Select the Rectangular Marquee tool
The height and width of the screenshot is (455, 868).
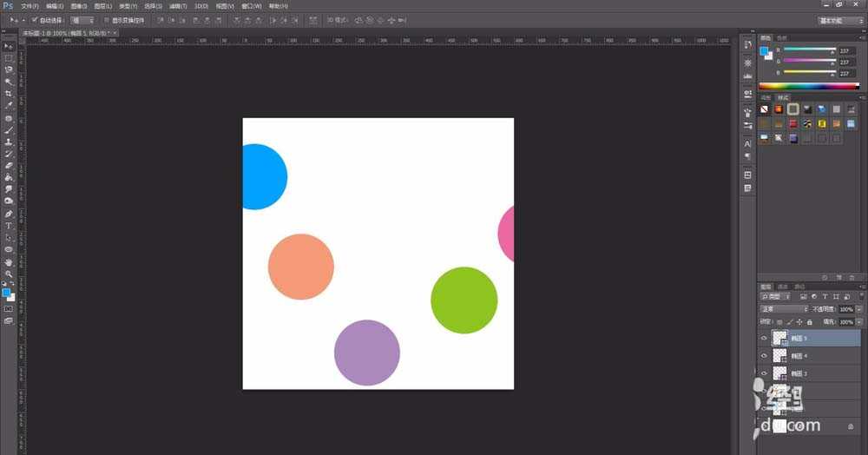(x=9, y=57)
